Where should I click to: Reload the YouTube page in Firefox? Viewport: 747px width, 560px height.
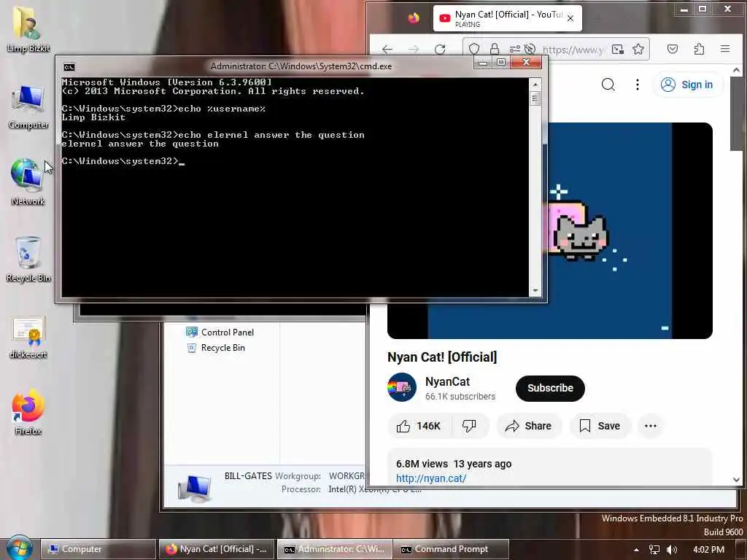pos(440,49)
